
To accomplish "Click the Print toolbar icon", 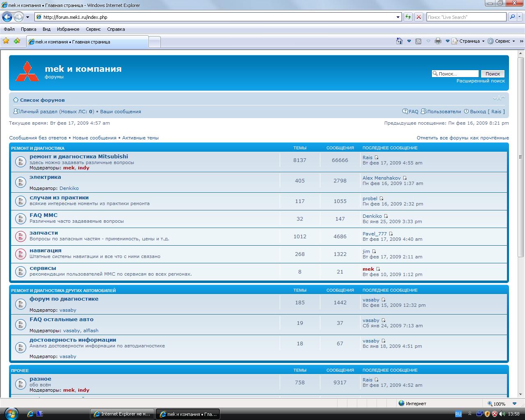I will click(x=438, y=41).
